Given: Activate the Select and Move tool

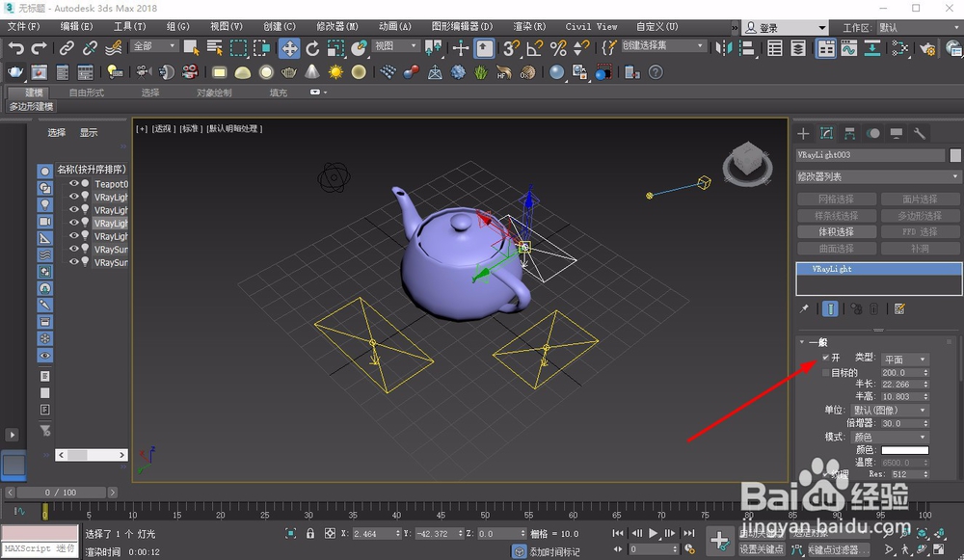Looking at the screenshot, I should click(289, 48).
